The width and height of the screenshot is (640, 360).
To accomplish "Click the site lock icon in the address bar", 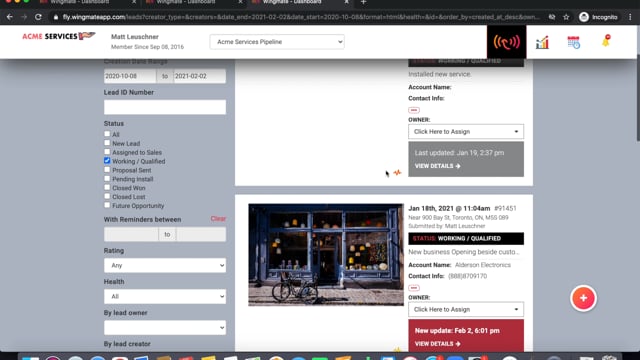I will 56,17.
